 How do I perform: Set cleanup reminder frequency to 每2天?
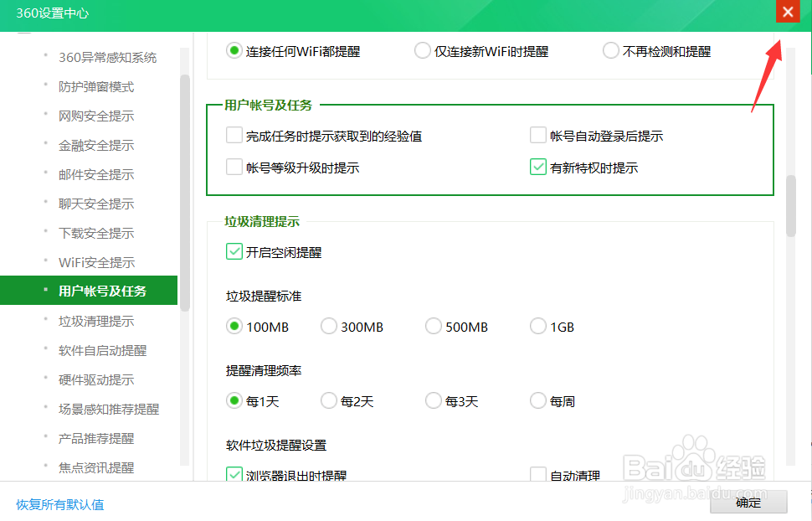[329, 400]
